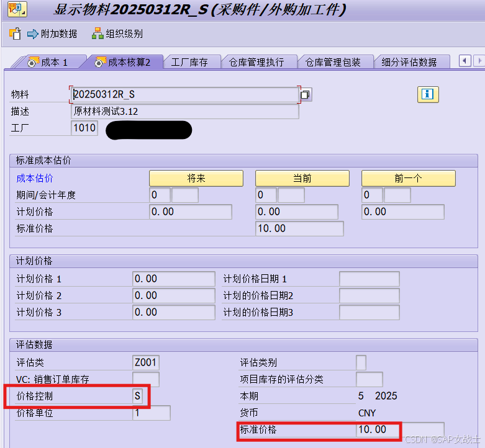Click 标准价格 10.00 field in valuation data
The image size is (485, 448).
[x=400, y=429]
